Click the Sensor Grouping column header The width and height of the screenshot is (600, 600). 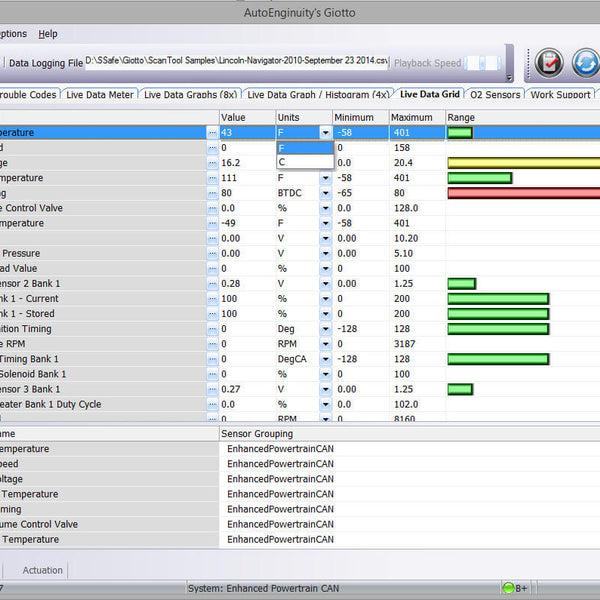pos(260,434)
